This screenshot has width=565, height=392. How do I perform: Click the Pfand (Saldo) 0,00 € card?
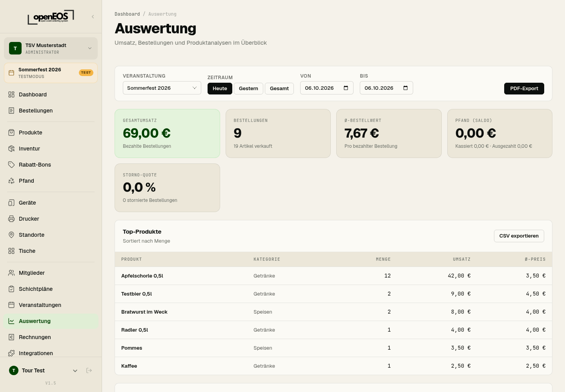(500, 134)
